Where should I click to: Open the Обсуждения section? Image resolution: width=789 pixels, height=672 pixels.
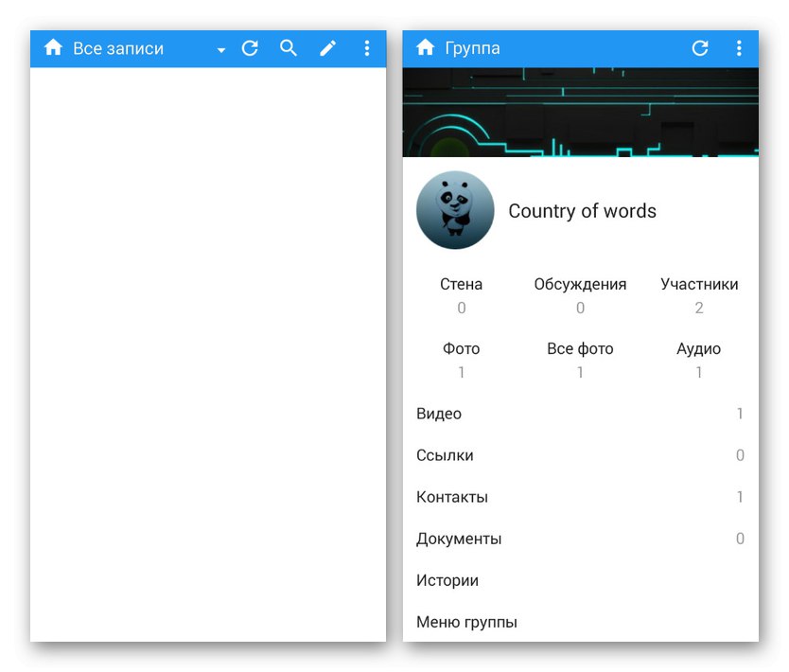(580, 295)
